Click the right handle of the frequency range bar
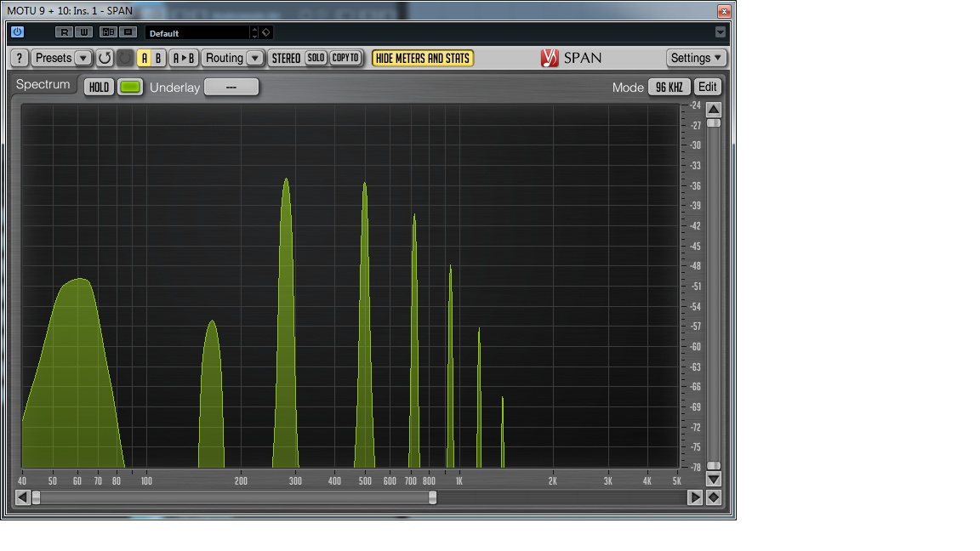 [432, 497]
